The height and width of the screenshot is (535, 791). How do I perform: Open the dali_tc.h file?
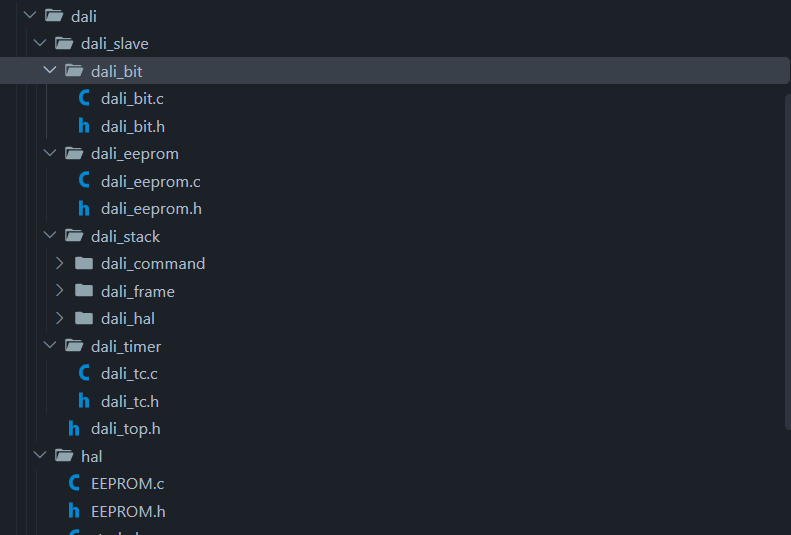[x=130, y=401]
